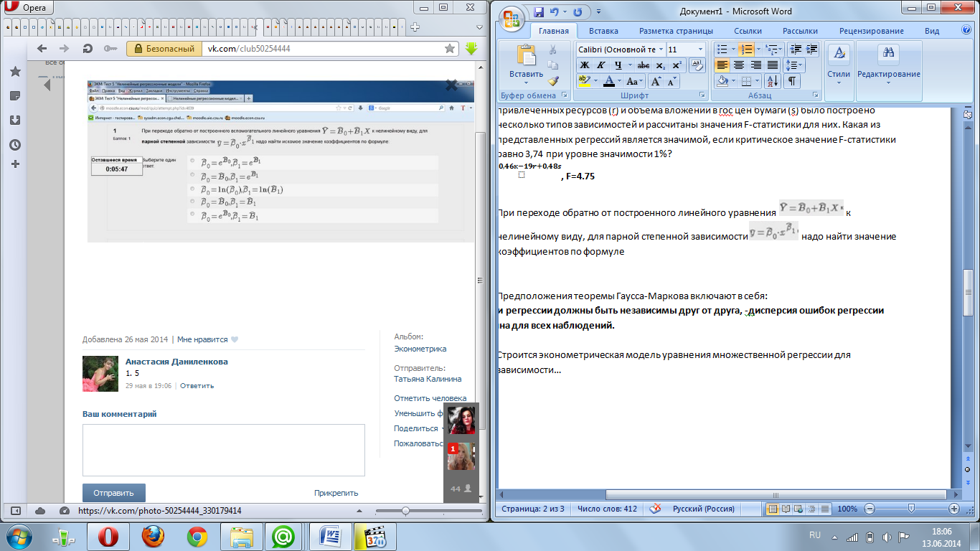Viewport: 980px width, 551px height.
Task: Apply superscript formatting in Word
Action: [677, 65]
